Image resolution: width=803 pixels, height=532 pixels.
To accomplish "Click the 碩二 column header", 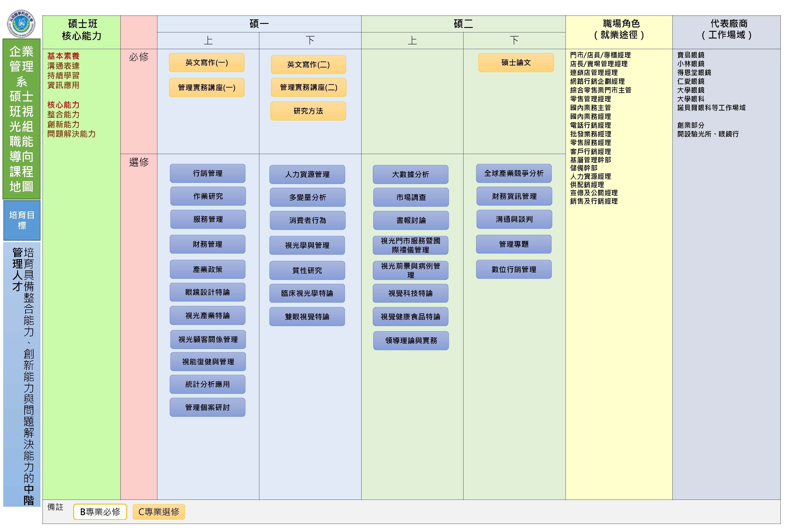I will coord(464,24).
